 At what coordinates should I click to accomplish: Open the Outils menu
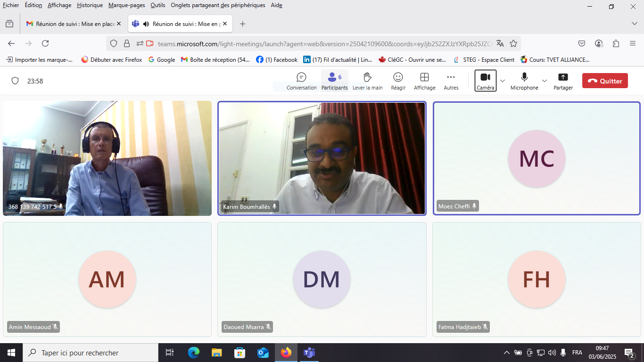point(158,5)
